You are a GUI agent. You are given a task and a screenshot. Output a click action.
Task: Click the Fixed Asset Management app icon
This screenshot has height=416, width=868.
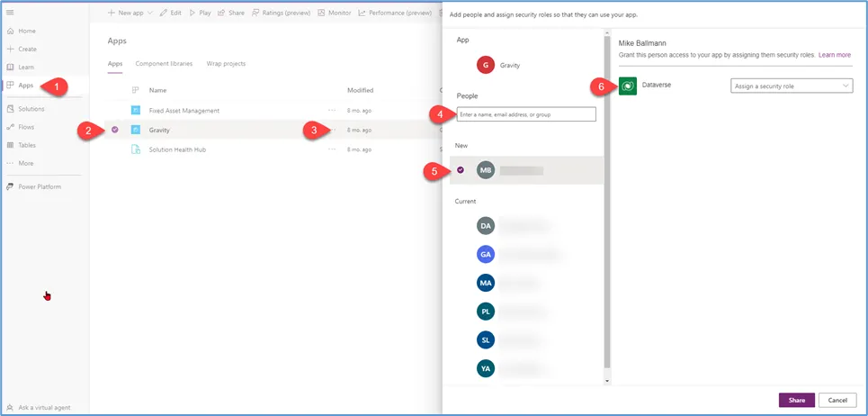[136, 110]
